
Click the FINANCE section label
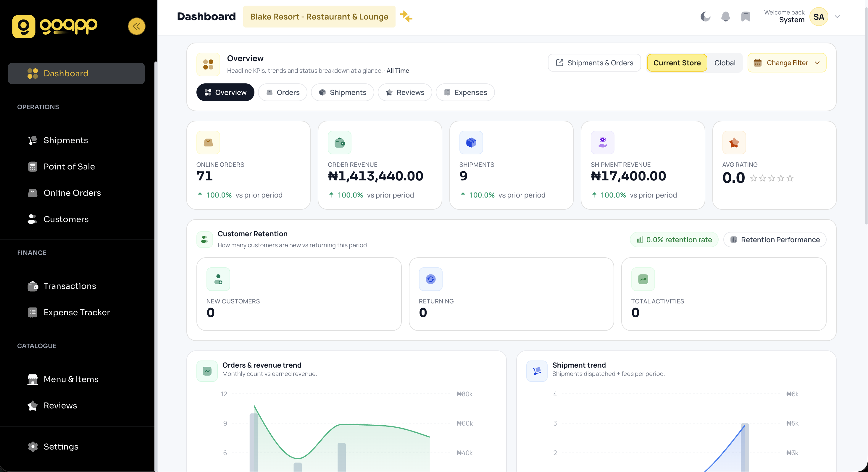32,253
